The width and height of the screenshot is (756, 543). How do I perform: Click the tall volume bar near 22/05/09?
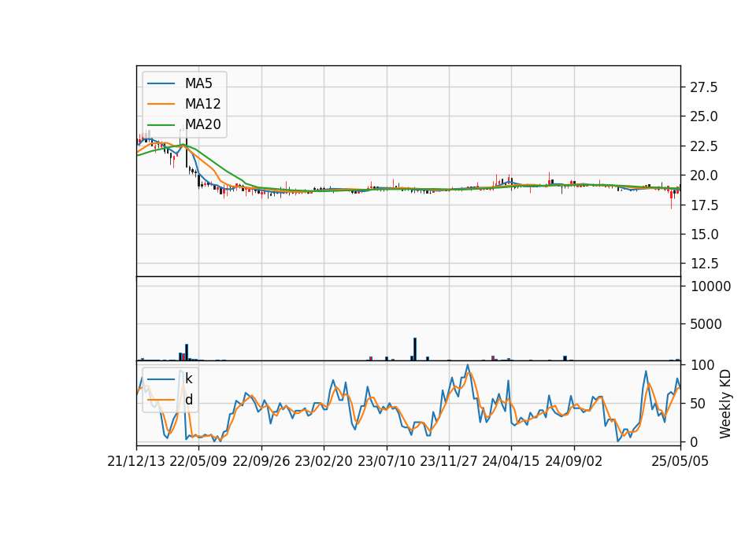(187, 353)
